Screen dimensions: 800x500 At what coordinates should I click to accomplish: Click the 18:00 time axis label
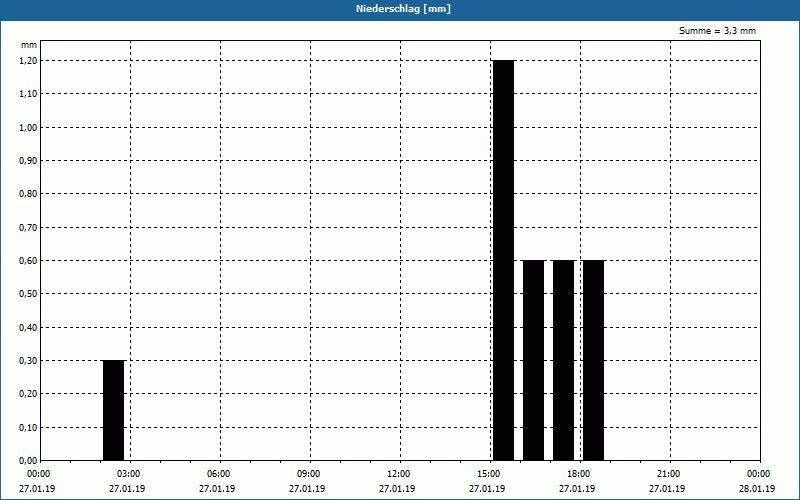(x=579, y=474)
